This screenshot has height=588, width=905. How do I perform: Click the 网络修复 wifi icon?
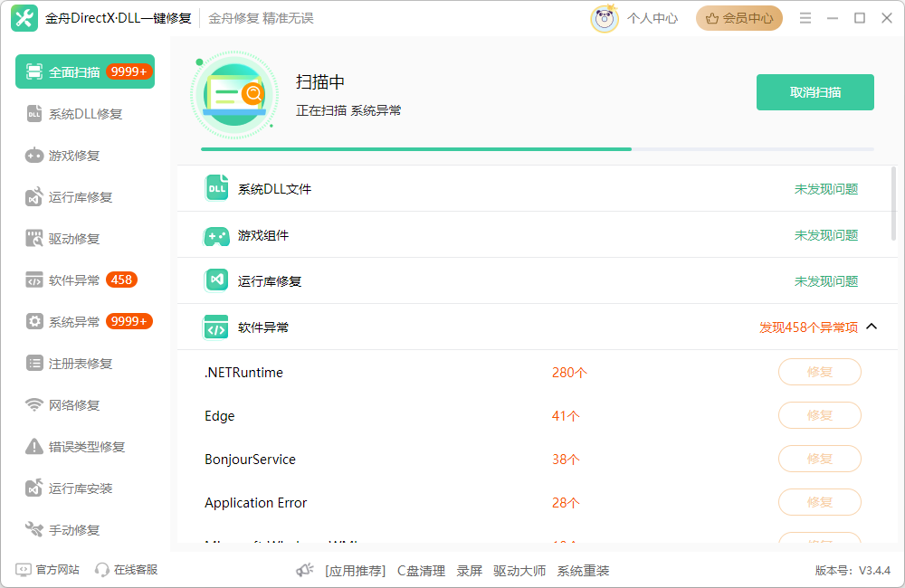coord(34,405)
